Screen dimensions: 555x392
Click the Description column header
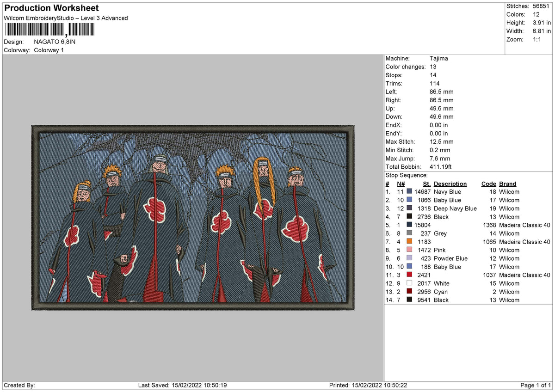[450, 184]
